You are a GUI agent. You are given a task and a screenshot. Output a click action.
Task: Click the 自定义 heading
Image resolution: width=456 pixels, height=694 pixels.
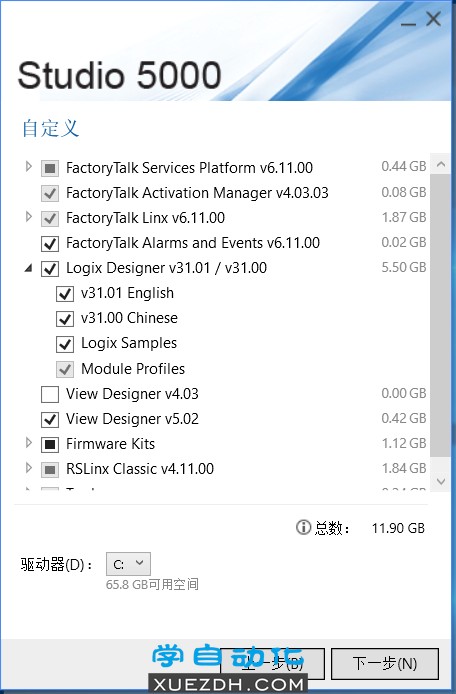50,128
